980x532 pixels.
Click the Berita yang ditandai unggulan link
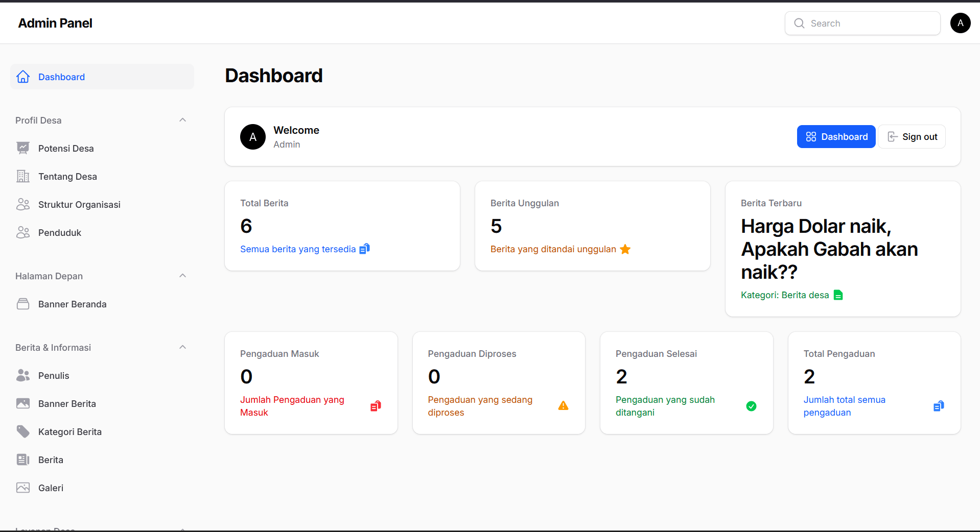tap(553, 249)
